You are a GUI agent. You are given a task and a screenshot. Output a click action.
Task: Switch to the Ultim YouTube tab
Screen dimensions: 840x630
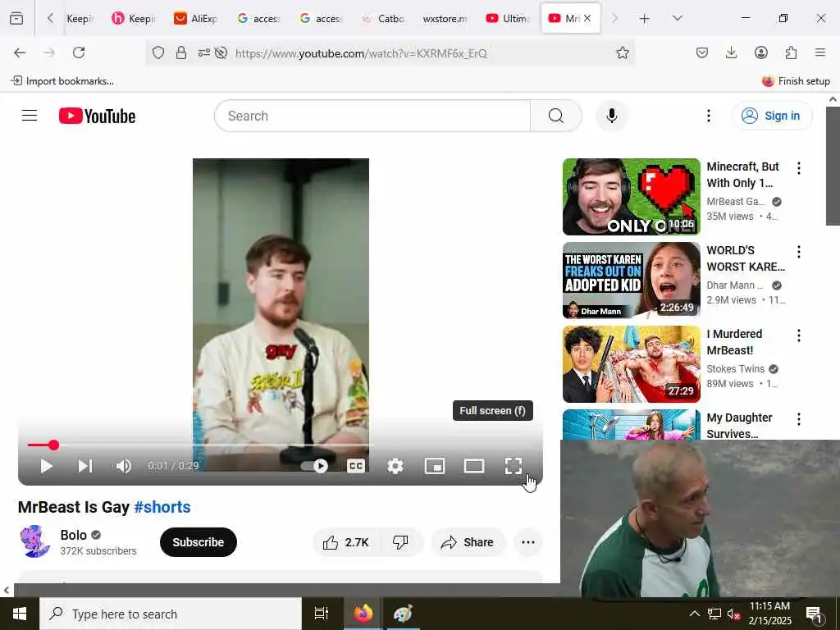tap(509, 18)
